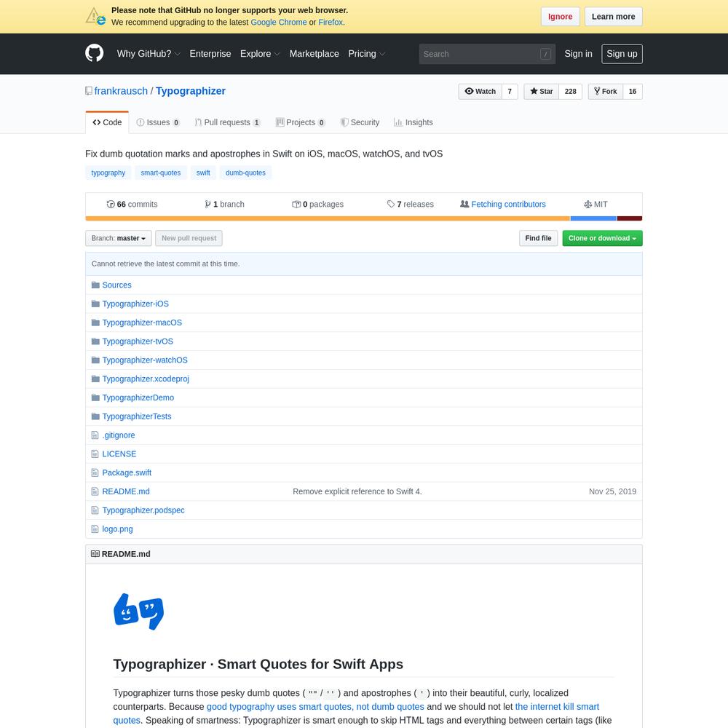Viewport: 728px width, 728px height.
Task: Click the folder icon beside TypographizerDemo
Action: [95, 397]
